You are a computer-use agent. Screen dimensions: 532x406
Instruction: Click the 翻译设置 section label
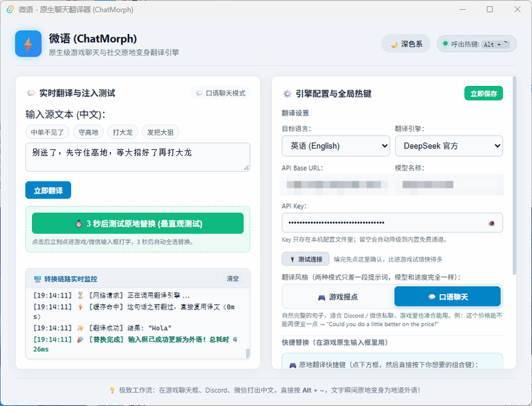295,113
